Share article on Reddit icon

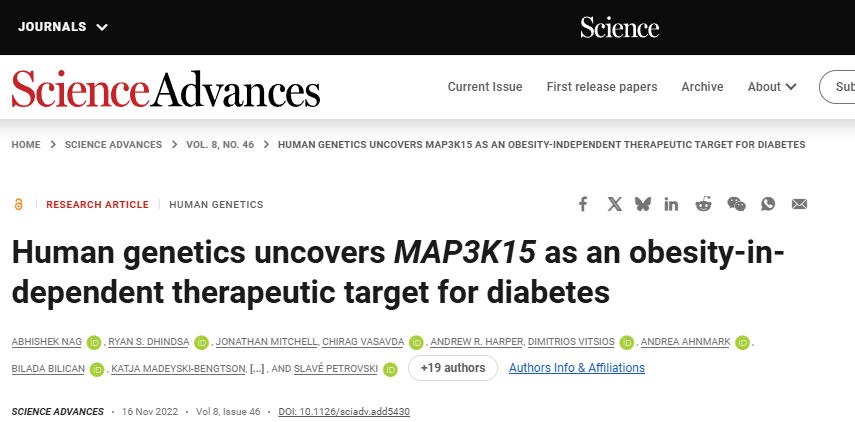point(703,204)
